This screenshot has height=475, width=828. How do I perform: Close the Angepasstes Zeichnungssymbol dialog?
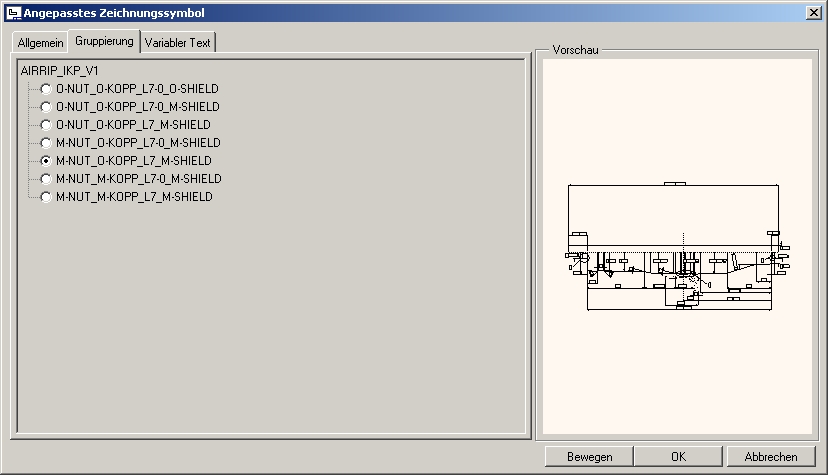point(814,13)
